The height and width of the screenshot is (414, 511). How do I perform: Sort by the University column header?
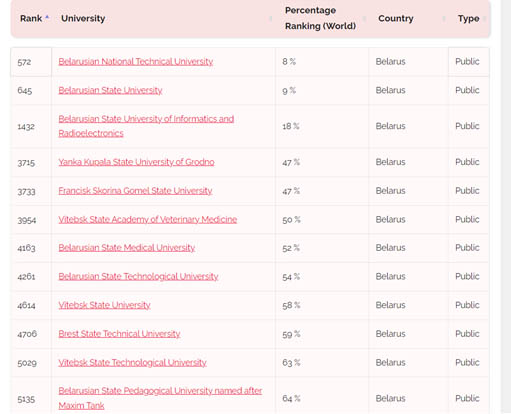coord(83,18)
